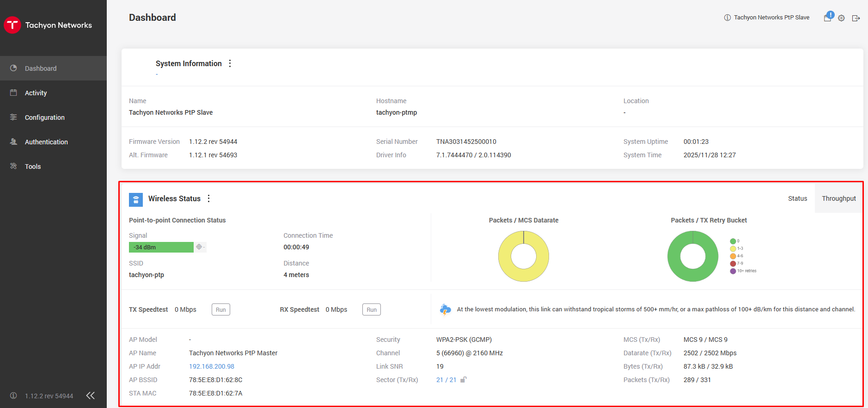Click the Tools wrench sidebar icon
868x408 pixels.
pos(13,166)
